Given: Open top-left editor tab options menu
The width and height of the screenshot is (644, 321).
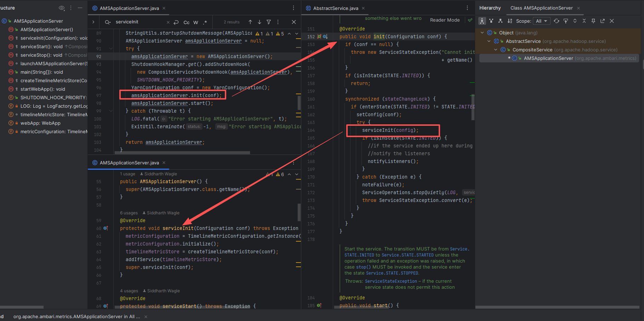Looking at the screenshot, I should pyautogui.click(x=293, y=8).
